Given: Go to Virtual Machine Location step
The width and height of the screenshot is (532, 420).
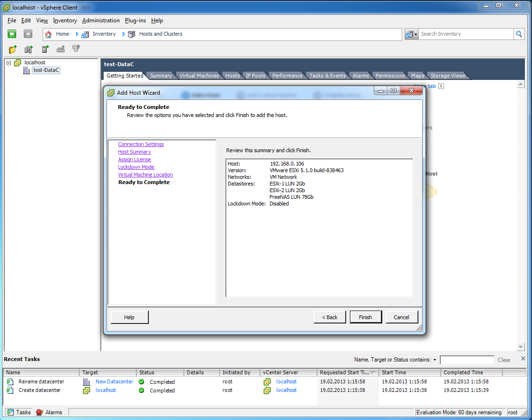Looking at the screenshot, I should tap(145, 175).
